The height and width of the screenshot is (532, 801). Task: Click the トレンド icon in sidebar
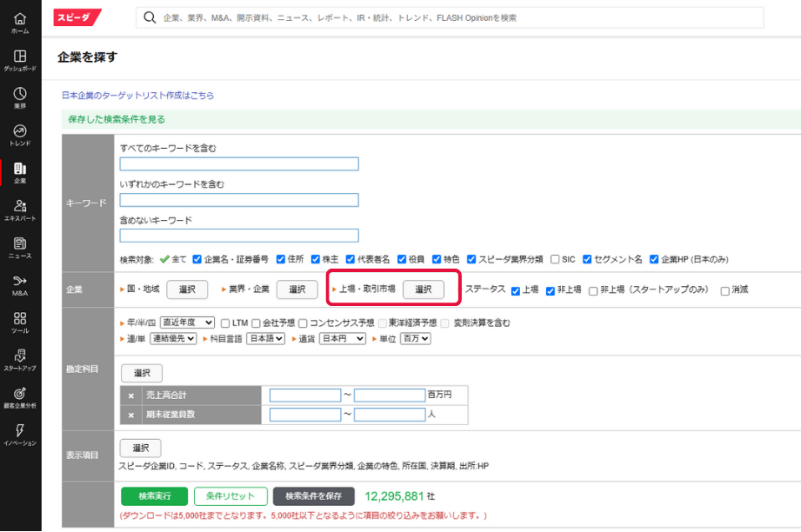(19, 136)
